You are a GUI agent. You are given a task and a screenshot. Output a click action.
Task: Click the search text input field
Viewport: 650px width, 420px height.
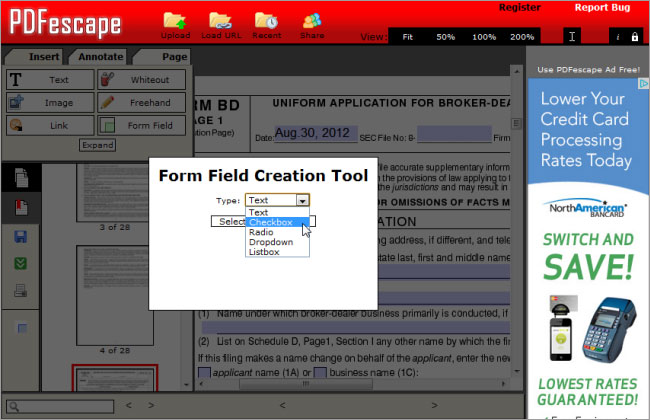click(60, 406)
